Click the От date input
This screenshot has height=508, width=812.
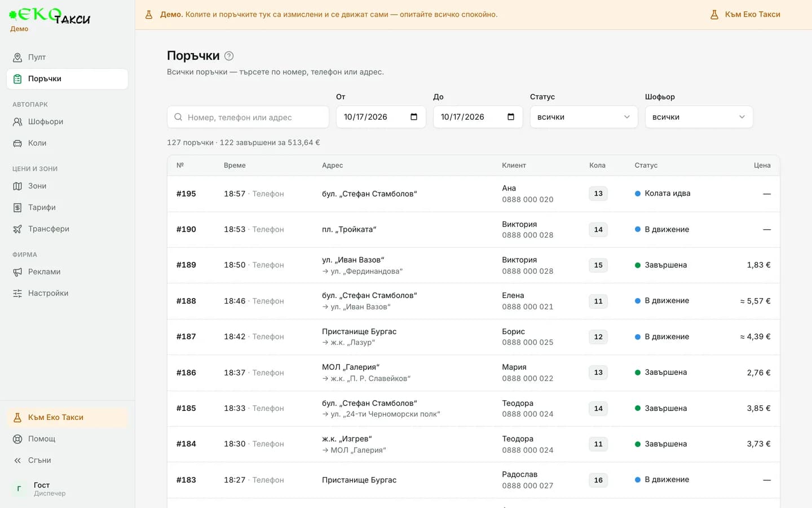pos(381,117)
